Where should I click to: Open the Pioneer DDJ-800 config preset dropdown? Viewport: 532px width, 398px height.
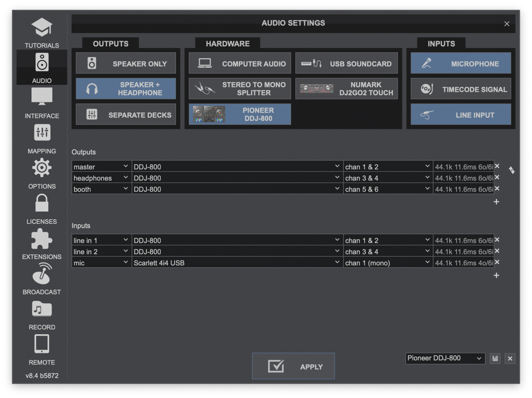[x=445, y=358]
